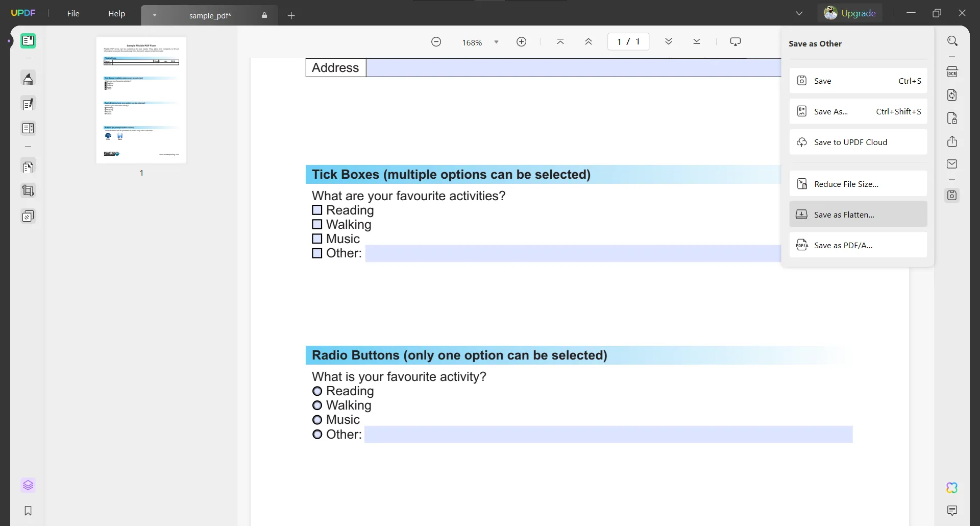The height and width of the screenshot is (526, 980).
Task: Open the Bookmarks panel icon
Action: [x=28, y=511]
